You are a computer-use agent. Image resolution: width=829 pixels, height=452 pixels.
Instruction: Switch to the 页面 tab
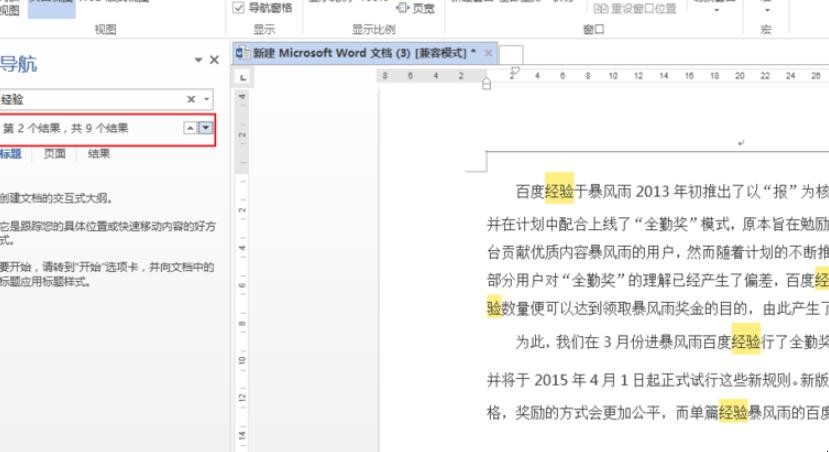click(54, 154)
